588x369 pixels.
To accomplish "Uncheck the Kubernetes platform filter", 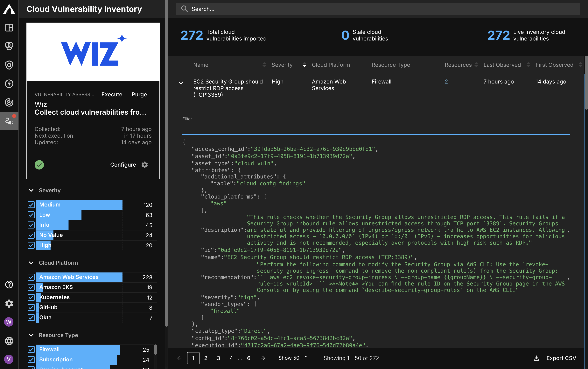I will click(31, 297).
